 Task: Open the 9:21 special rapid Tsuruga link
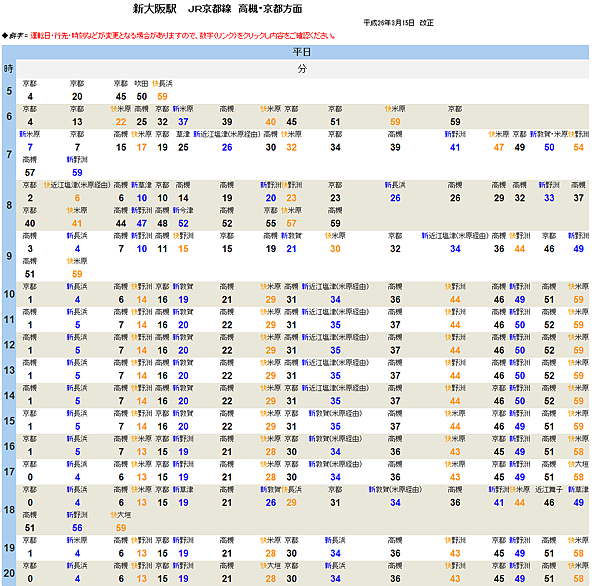tap(292, 249)
